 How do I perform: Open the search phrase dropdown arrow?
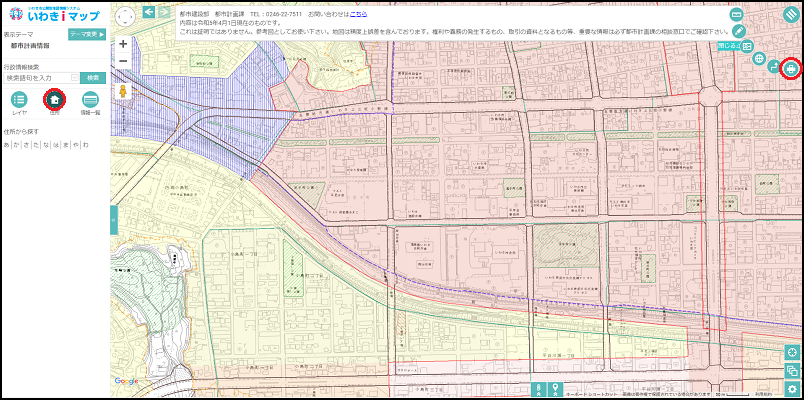pos(75,77)
